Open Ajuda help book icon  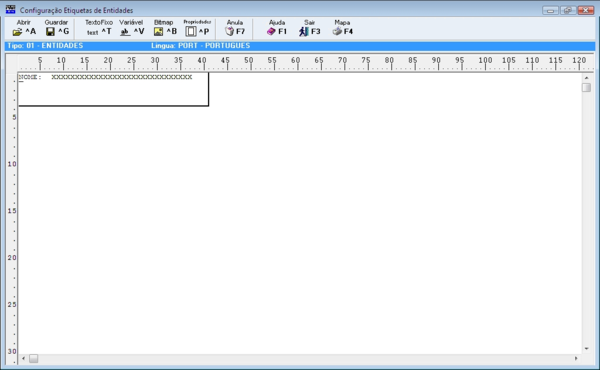click(271, 31)
